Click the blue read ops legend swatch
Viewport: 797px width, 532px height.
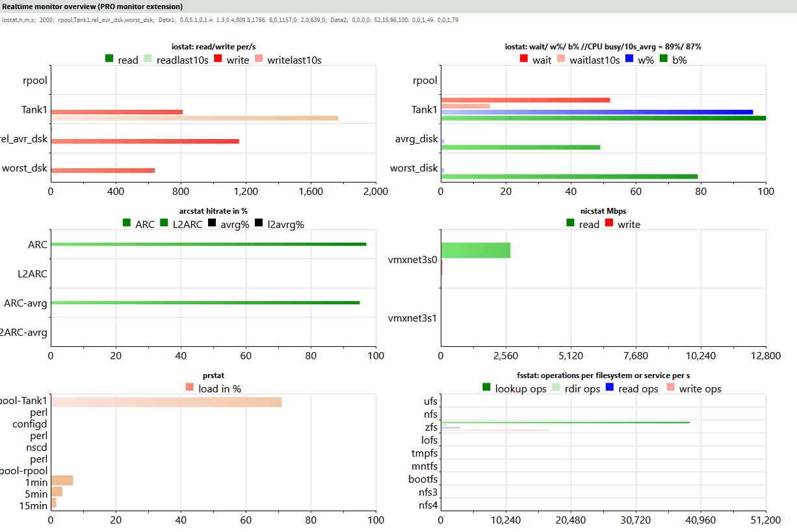point(610,388)
